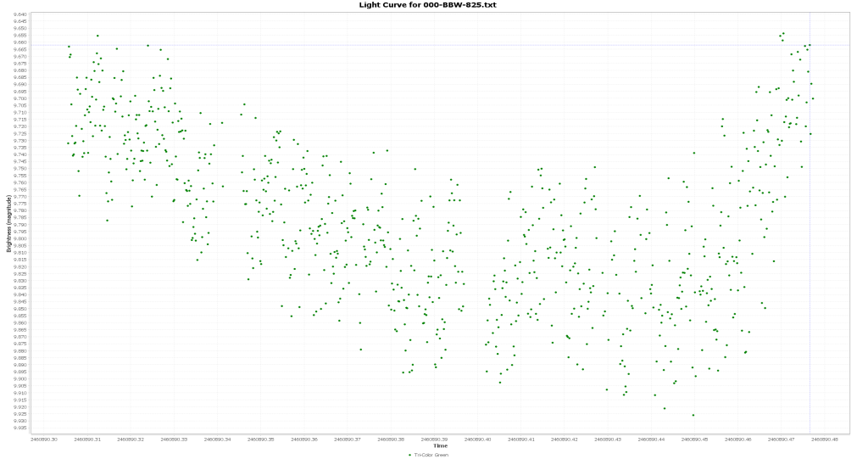The width and height of the screenshot is (868, 459).
Task: Click y-axis tick label 9.740
Action: click(x=19, y=154)
